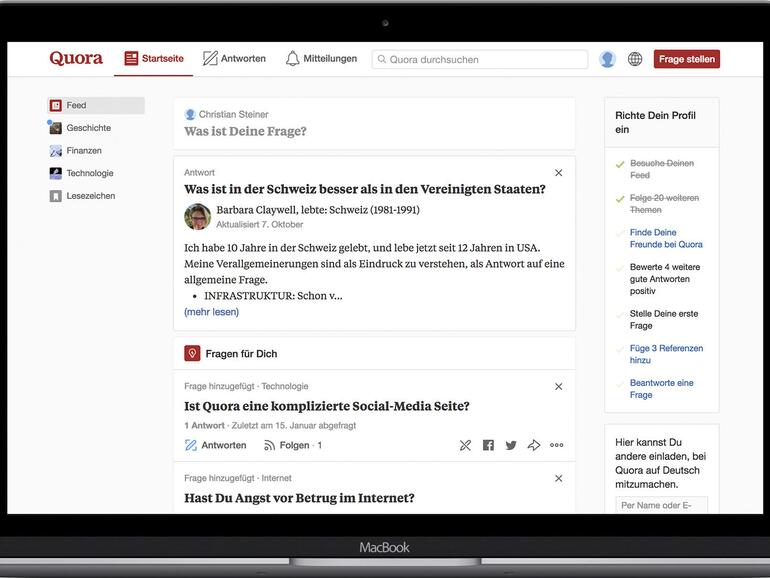Viewport: 770px width, 578px height.
Task: Click the Quora logo
Action: click(76, 58)
